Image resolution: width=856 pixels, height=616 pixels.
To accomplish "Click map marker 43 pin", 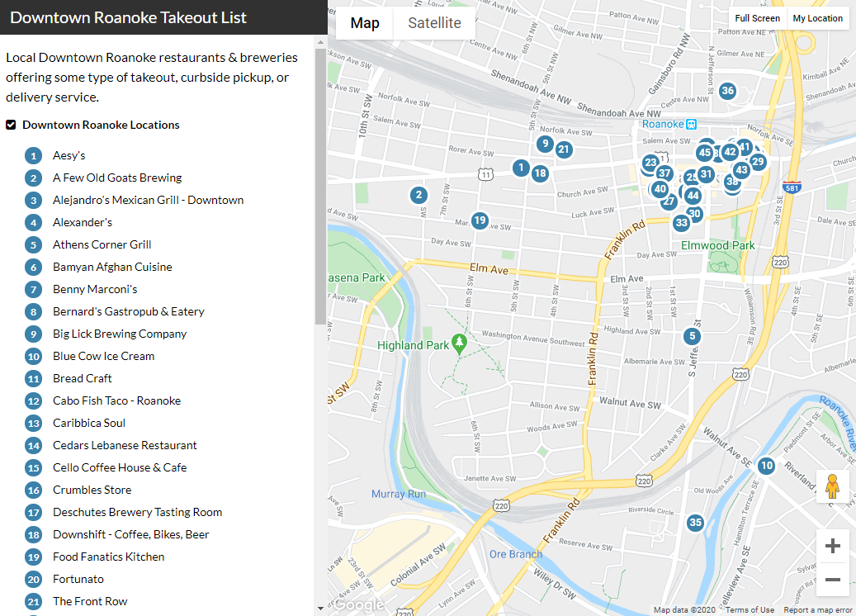I will (x=741, y=170).
